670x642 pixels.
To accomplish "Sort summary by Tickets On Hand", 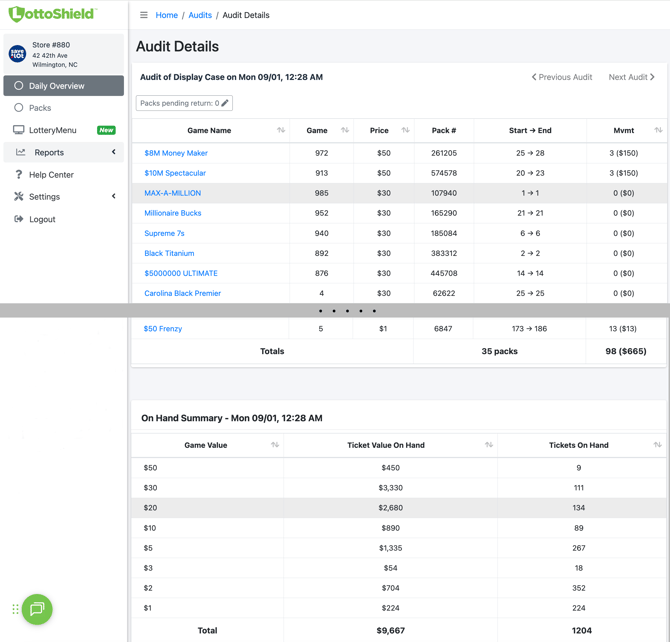I will [x=657, y=445].
